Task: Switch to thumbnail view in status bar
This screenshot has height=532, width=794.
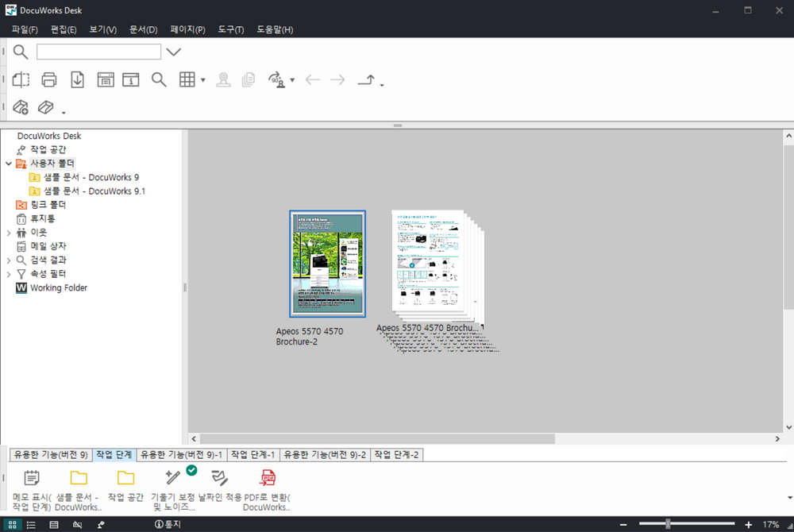Action: [12, 525]
